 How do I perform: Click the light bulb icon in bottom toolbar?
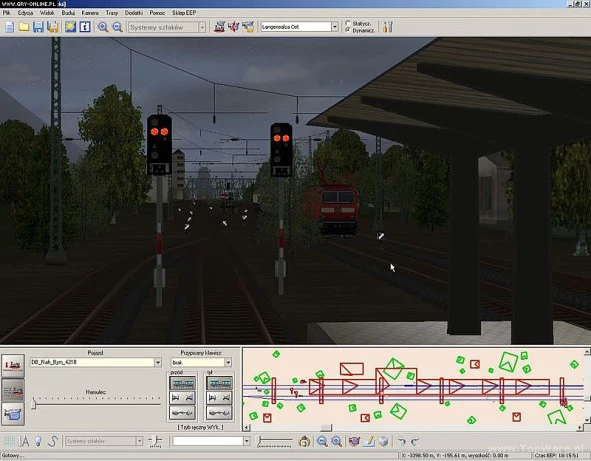[38, 441]
